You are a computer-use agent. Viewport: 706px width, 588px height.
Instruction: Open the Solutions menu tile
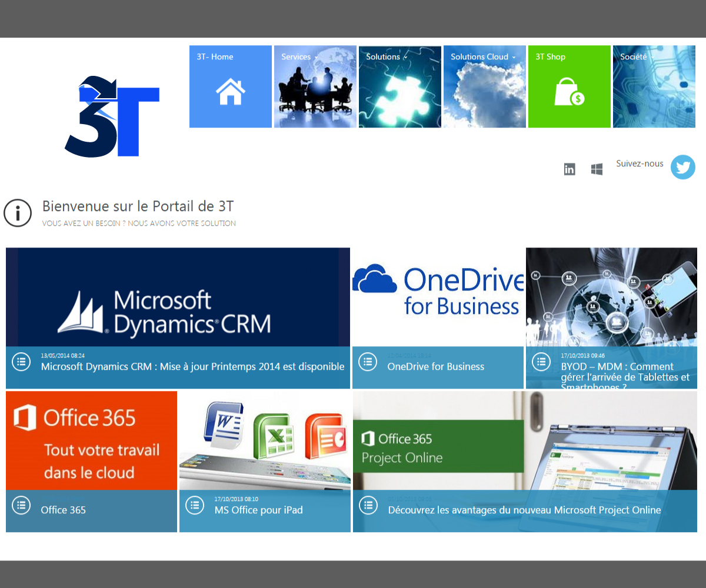pos(400,86)
